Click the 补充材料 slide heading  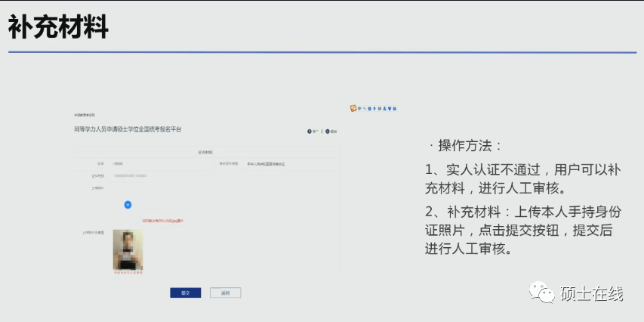pyautogui.click(x=59, y=26)
